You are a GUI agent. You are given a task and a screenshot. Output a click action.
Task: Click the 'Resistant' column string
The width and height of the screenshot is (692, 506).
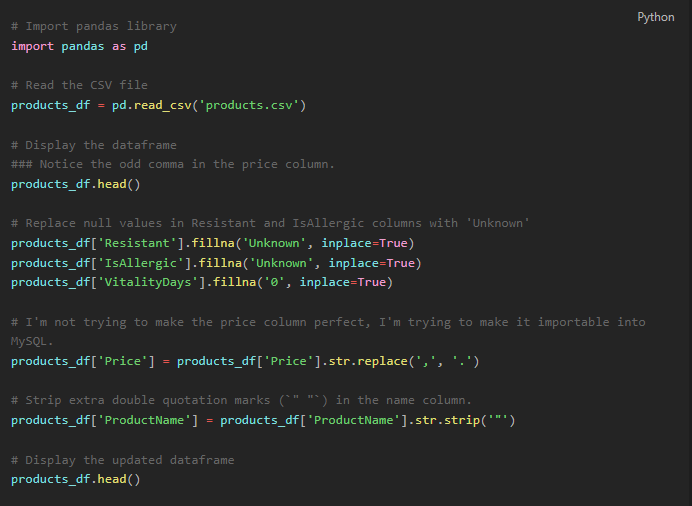coord(137,243)
